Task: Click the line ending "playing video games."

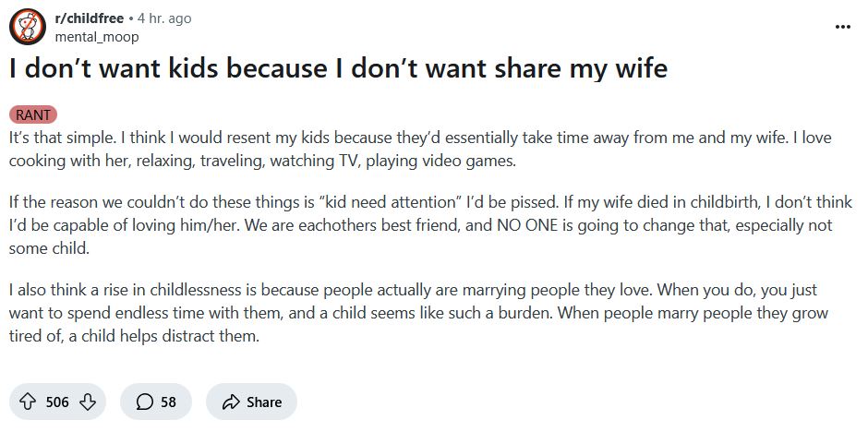Action: click(262, 162)
